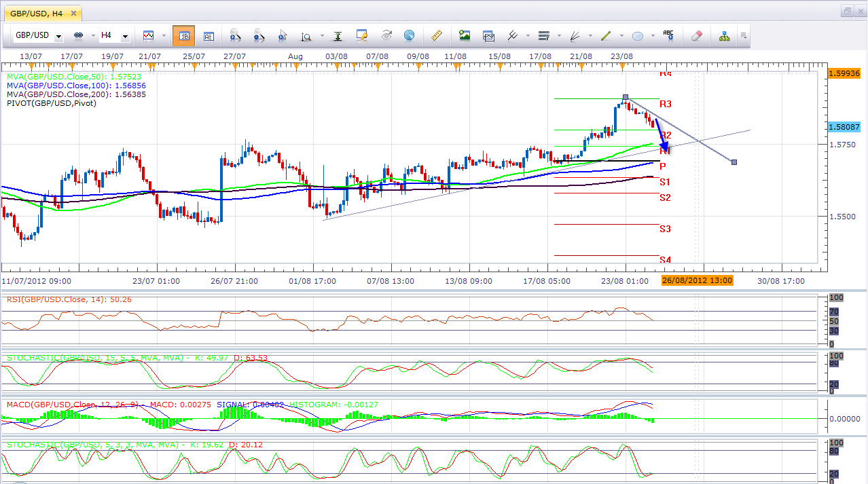Viewport: 868px width, 484px height.
Task: Click the MVA 200 indicator label
Action: point(77,94)
